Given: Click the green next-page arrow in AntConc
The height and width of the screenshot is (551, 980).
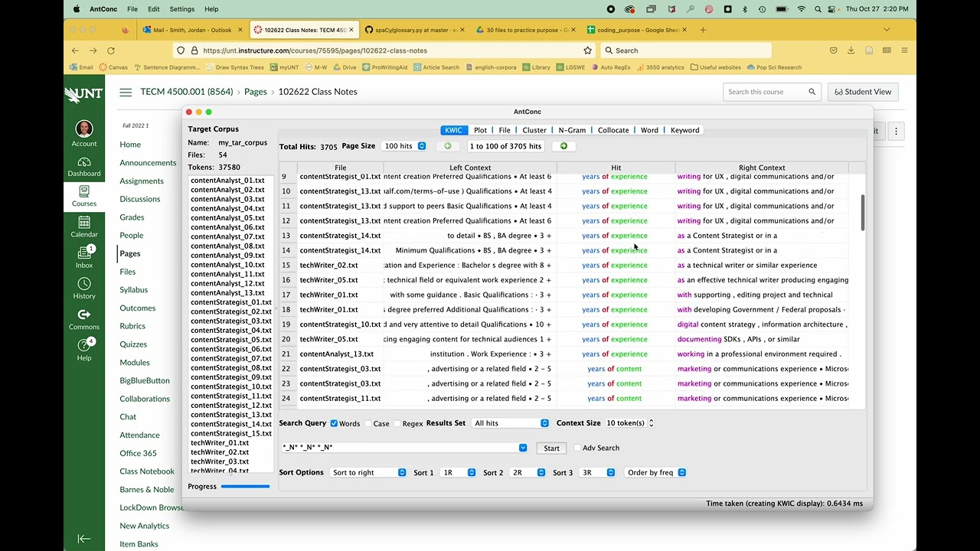Looking at the screenshot, I should coord(563,146).
